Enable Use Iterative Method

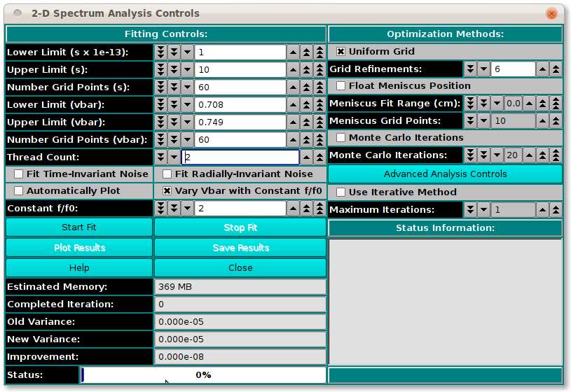340,192
